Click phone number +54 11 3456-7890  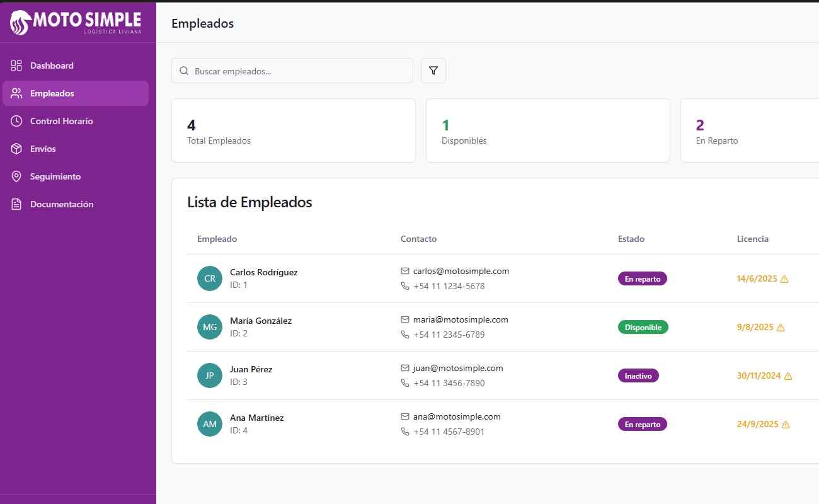pos(449,383)
